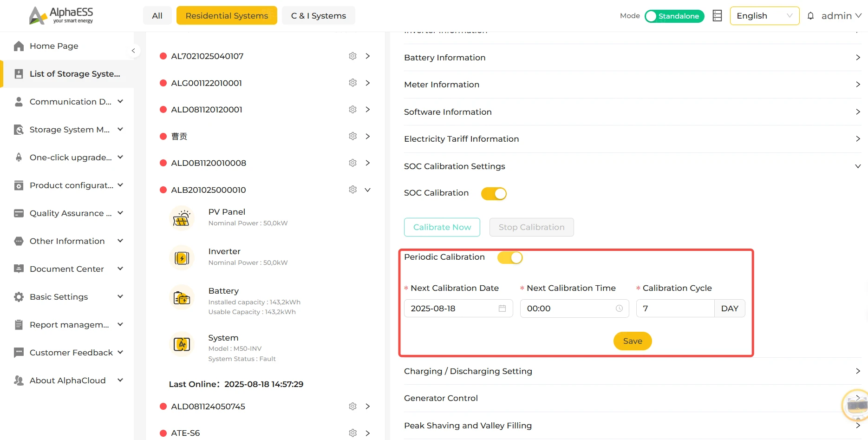Viewport: 868px width, 440px height.
Task: Open the English language dropdown
Action: coord(764,16)
